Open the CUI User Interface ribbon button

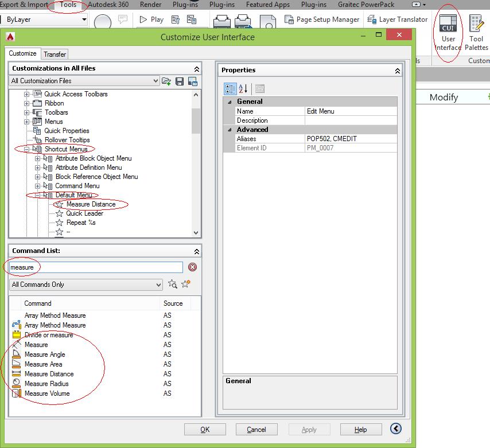click(x=448, y=33)
